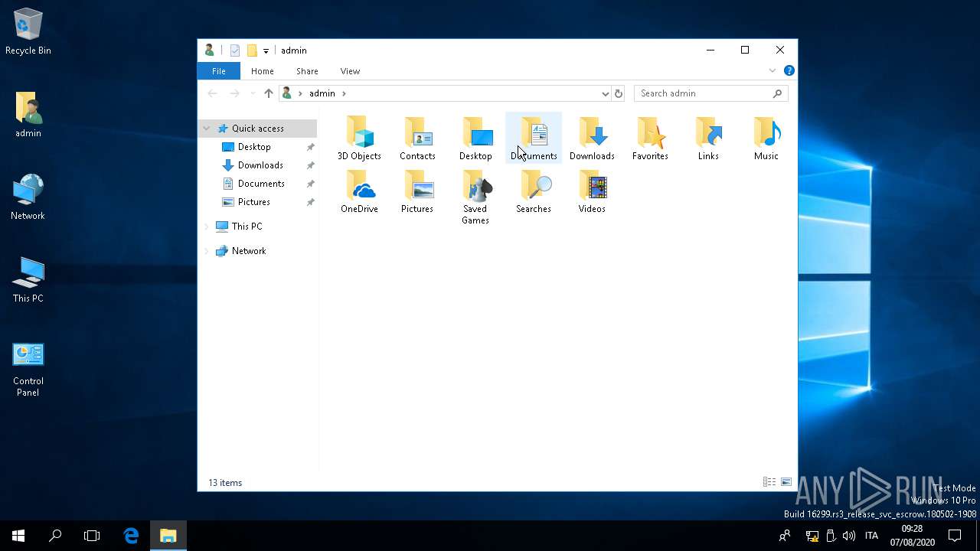
Task: Click the New folder quick access toolbar icon
Action: 252,51
